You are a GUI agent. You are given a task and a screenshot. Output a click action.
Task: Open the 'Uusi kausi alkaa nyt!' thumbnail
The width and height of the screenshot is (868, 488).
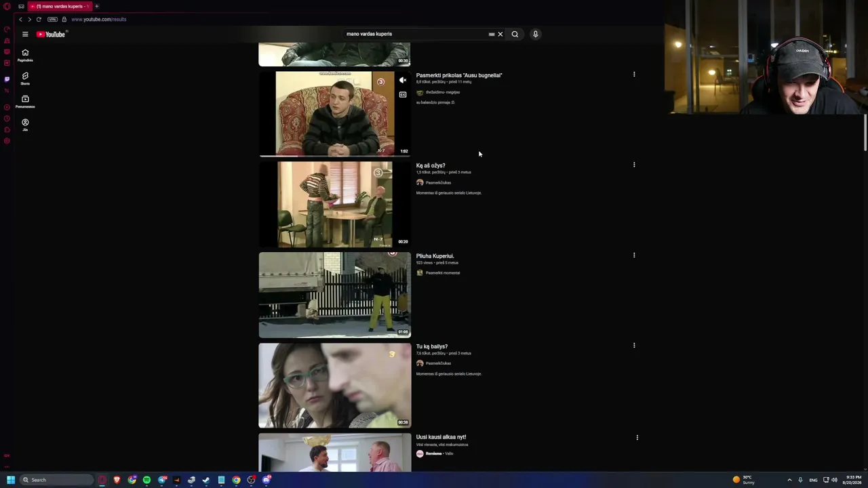click(334, 453)
